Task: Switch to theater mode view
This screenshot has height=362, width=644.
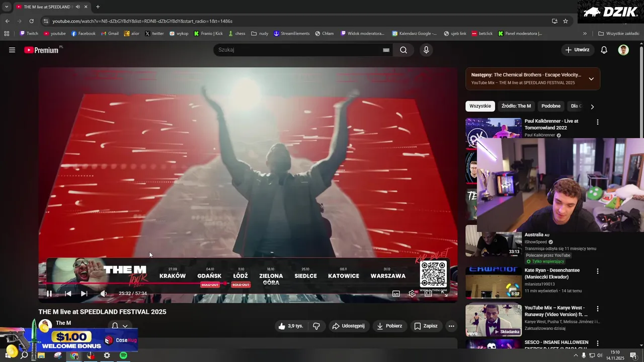Action: [428, 294]
